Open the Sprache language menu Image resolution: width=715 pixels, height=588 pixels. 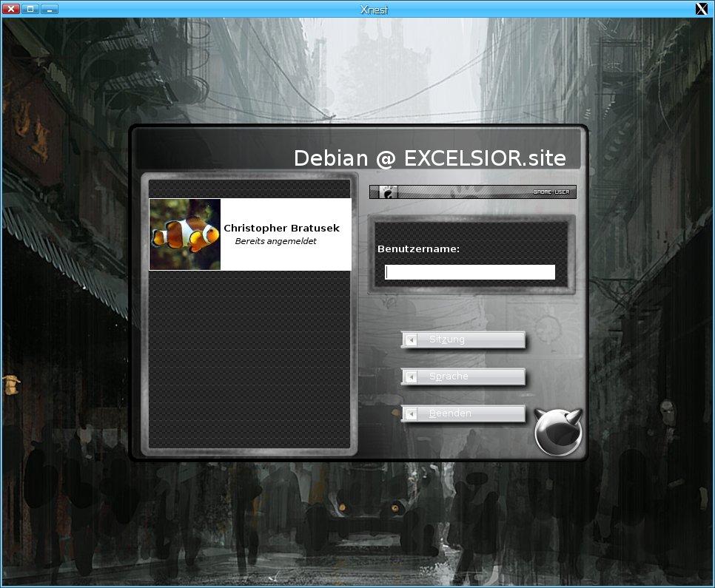[463, 376]
